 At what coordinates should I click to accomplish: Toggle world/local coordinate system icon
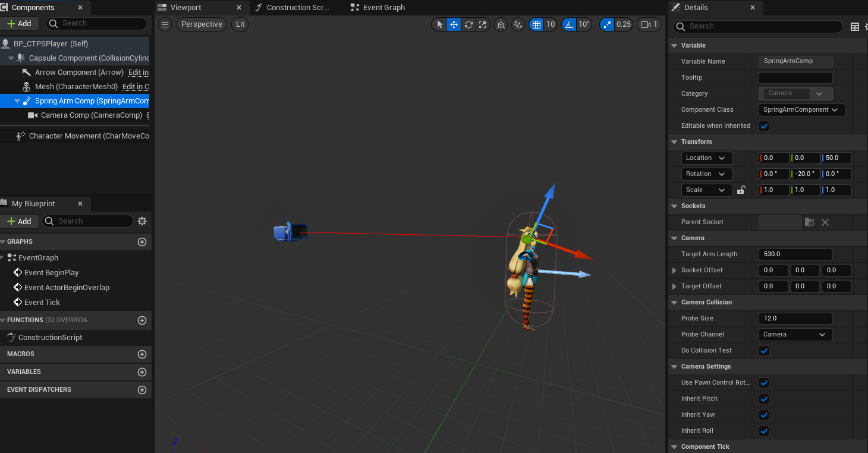501,24
